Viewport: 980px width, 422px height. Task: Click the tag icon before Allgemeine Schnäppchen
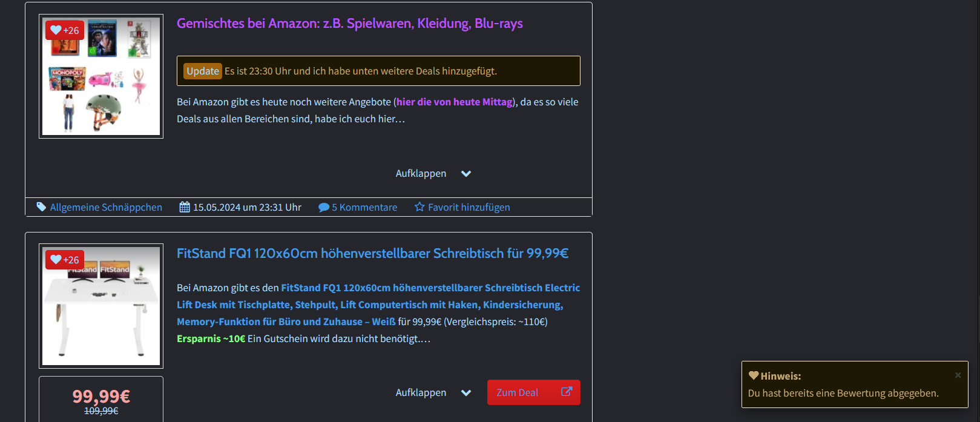tap(41, 207)
